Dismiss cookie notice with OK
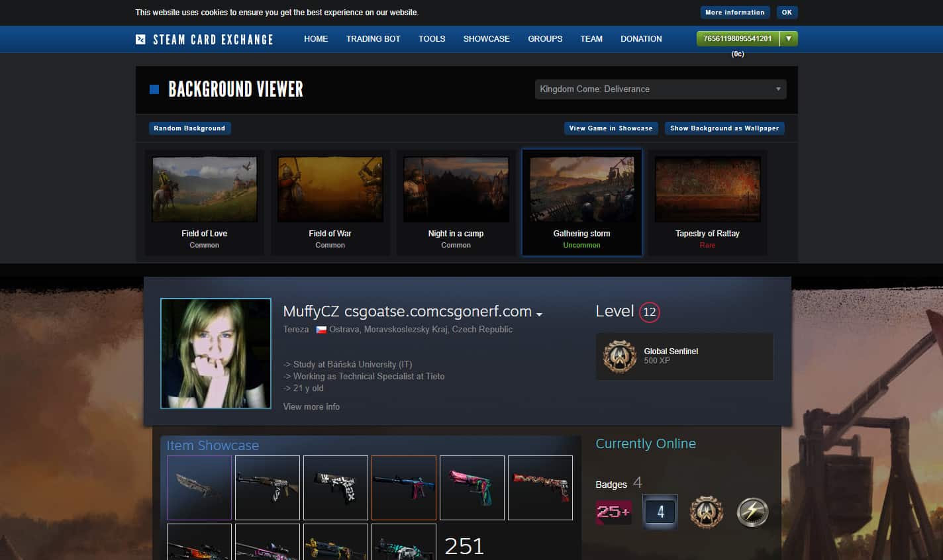943x560 pixels. [786, 12]
